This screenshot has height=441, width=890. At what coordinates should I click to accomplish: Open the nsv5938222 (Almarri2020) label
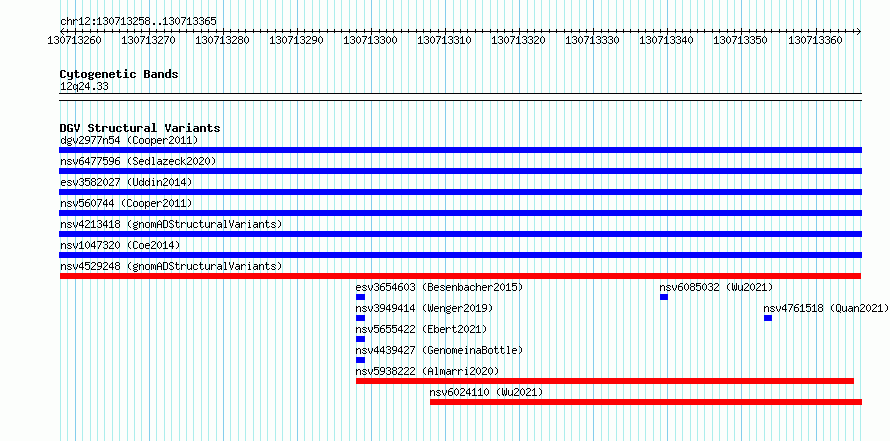[427, 371]
